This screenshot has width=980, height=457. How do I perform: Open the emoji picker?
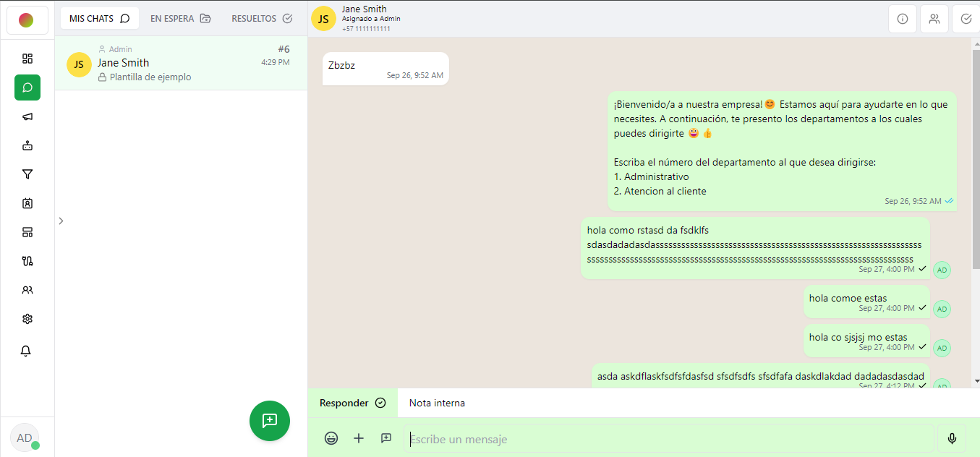pos(331,438)
